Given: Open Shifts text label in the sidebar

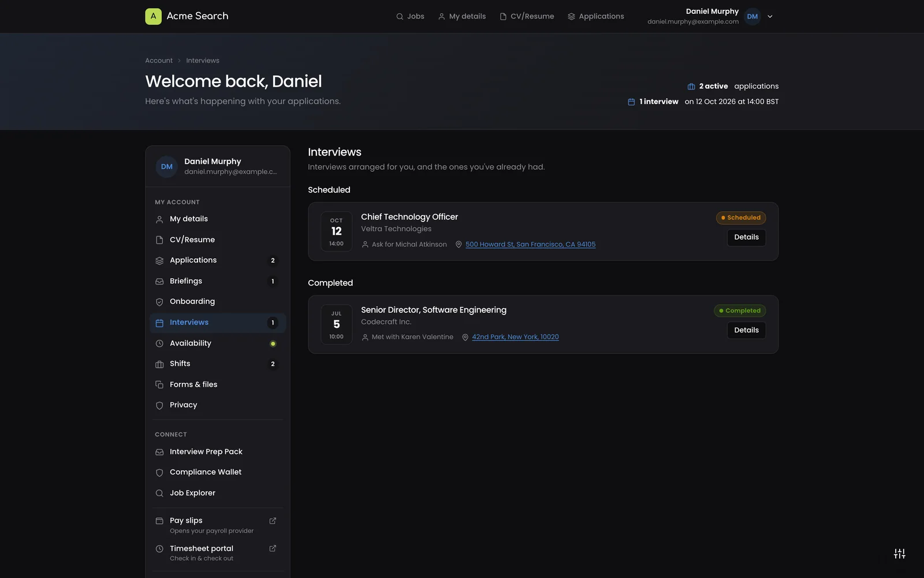Looking at the screenshot, I should point(180,364).
